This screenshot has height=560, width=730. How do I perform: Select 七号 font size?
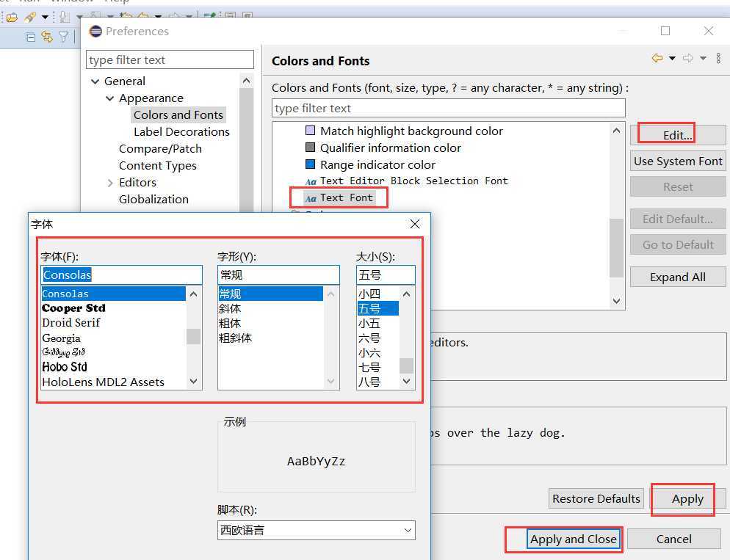pos(369,368)
